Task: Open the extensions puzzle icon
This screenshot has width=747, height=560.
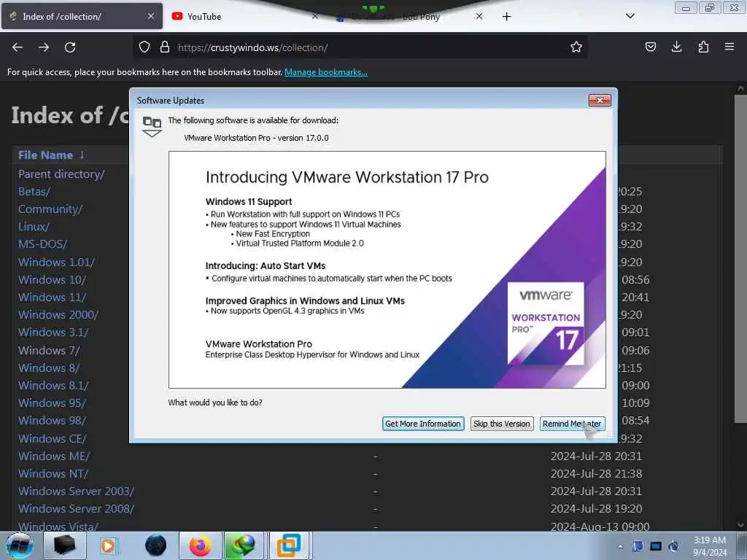Action: 703,47
